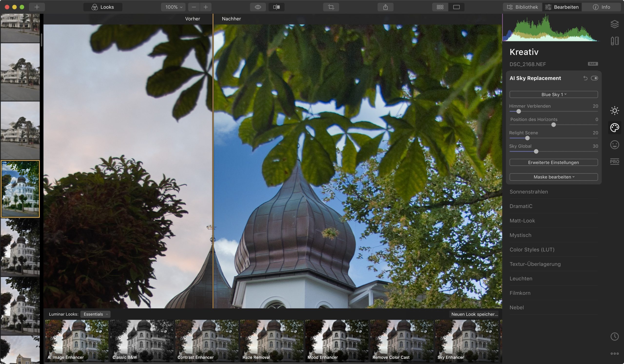The height and width of the screenshot is (364, 624).
Task: Zoom out with the minus button
Action: click(194, 7)
